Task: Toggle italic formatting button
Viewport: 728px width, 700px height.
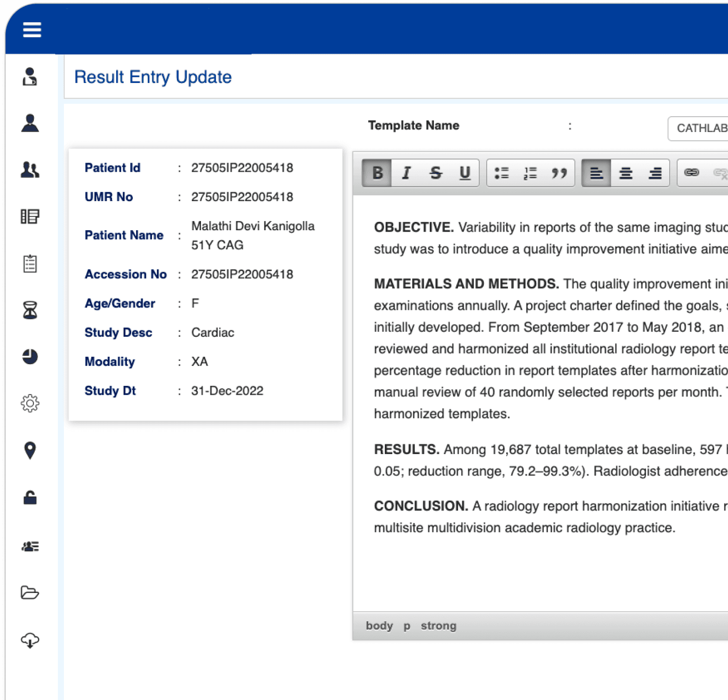Action: (x=406, y=173)
